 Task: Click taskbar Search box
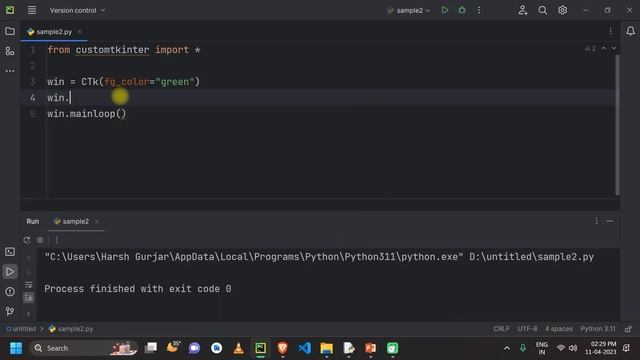point(83,348)
